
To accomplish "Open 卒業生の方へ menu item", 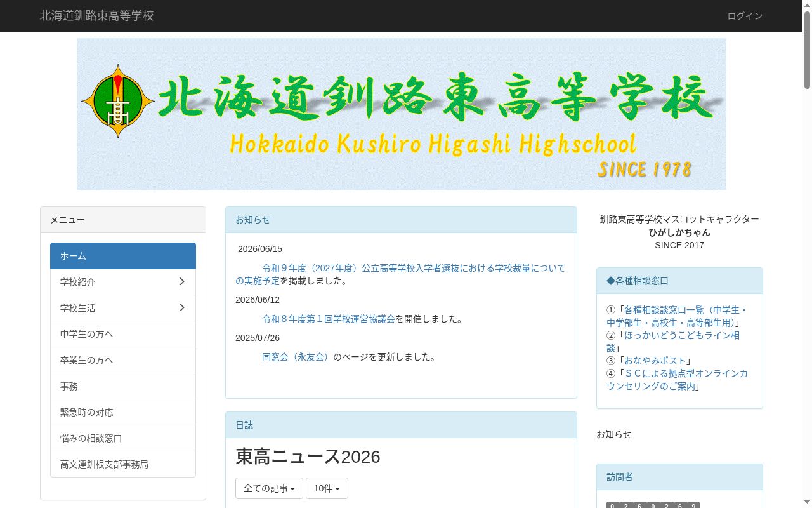I will coord(123,360).
